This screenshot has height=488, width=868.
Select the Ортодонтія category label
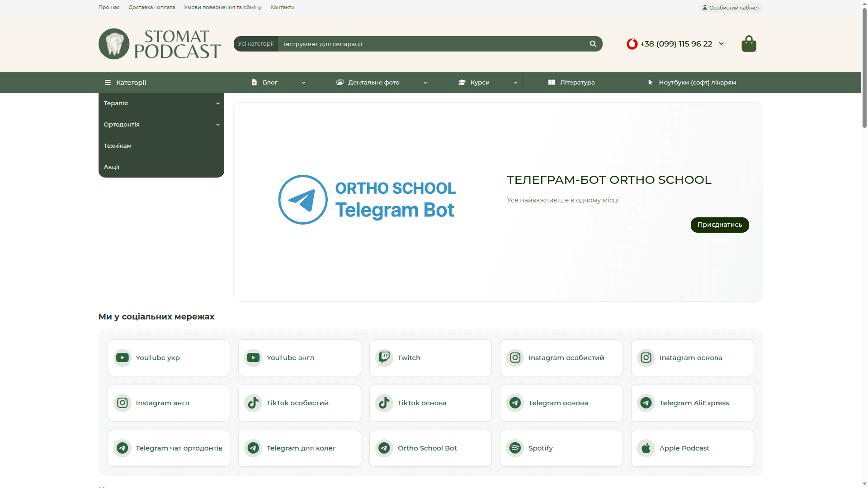(x=122, y=125)
